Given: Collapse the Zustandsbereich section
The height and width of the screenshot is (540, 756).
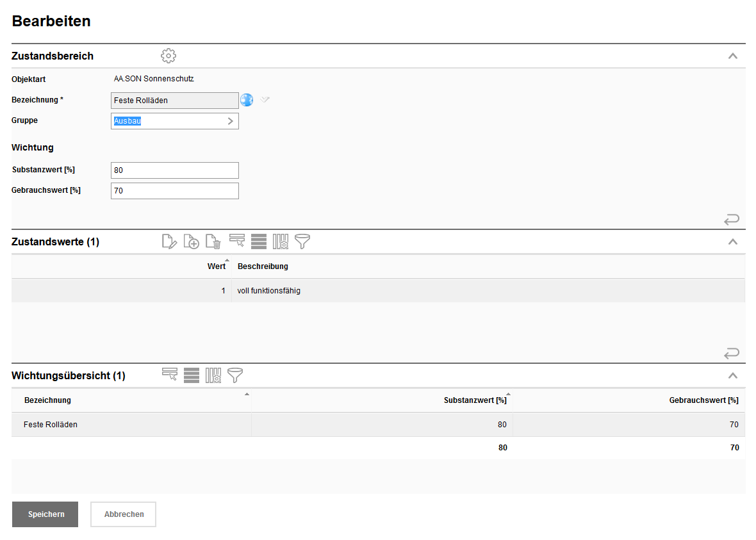Looking at the screenshot, I should [x=733, y=56].
